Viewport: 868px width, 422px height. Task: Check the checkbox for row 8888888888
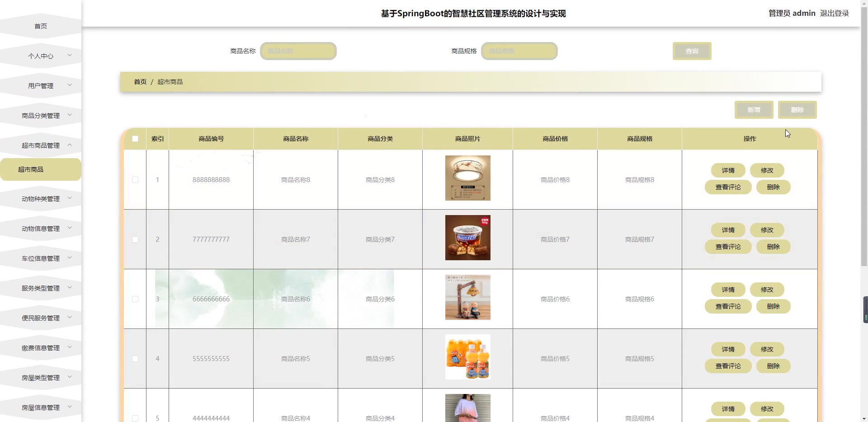point(135,180)
